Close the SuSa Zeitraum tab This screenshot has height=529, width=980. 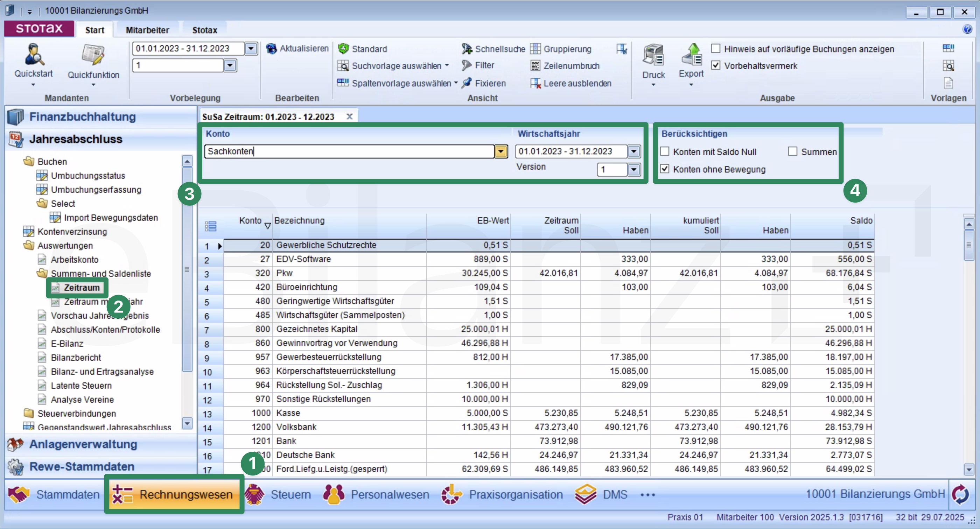click(349, 117)
